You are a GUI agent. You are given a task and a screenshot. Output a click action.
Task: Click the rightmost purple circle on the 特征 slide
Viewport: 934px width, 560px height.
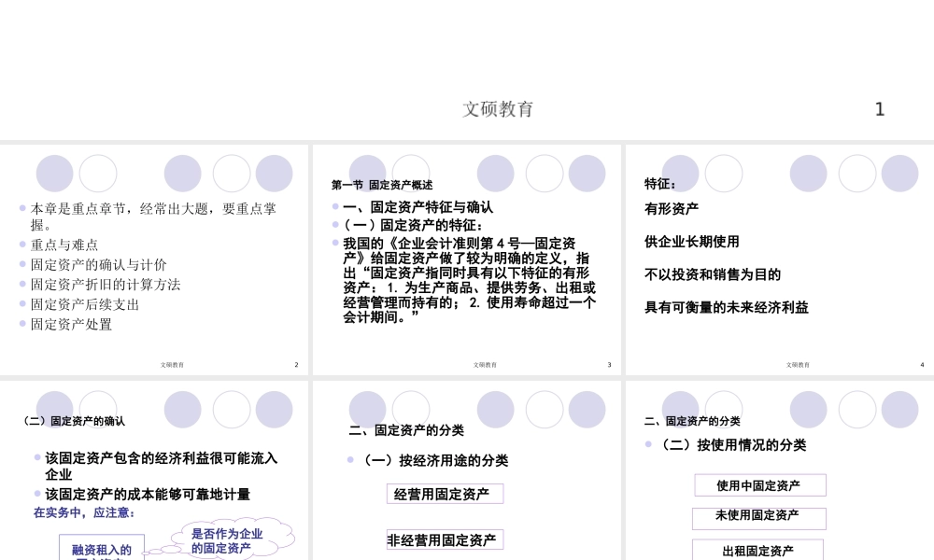pos(899,174)
